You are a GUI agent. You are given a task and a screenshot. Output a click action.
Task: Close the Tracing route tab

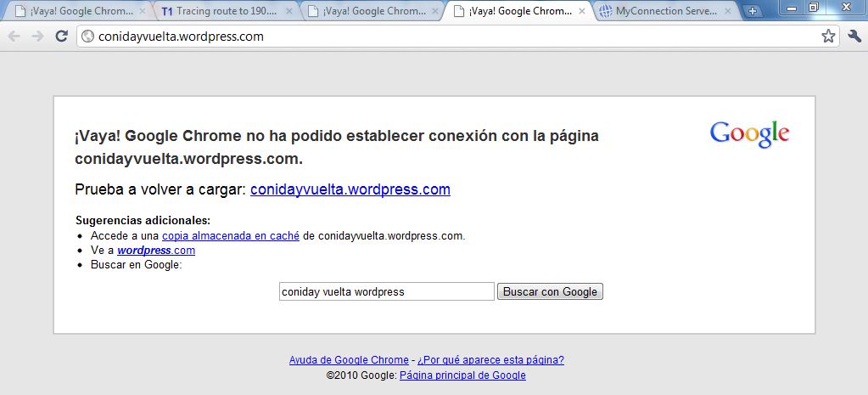tap(289, 11)
